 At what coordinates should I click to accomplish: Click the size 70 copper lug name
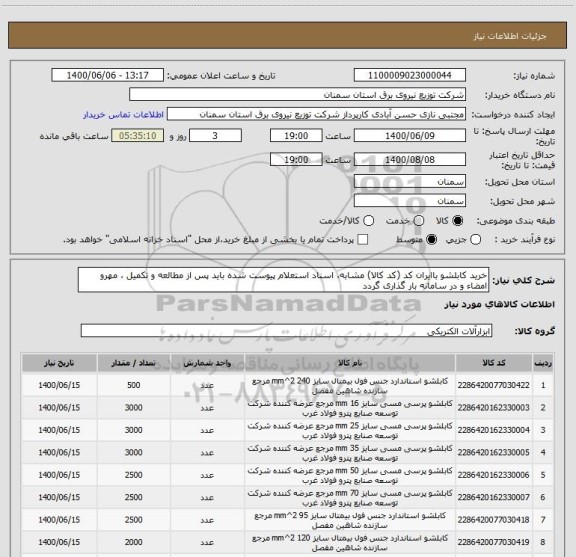(350, 498)
